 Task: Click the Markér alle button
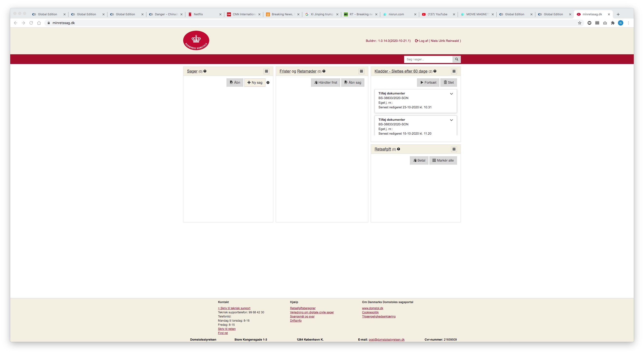(x=443, y=160)
